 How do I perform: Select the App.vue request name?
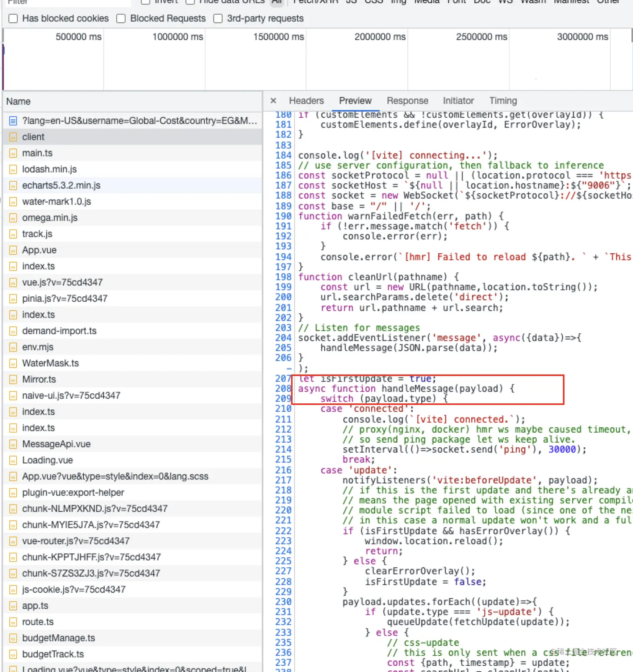(39, 250)
